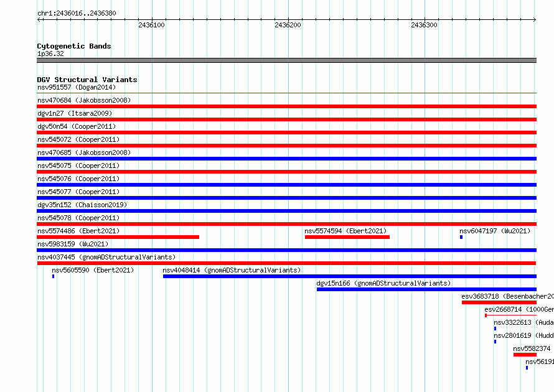Screen dimensions: 554x392
Task: Click the nsv545078 (Cooper2011) label
Action: click(x=78, y=218)
